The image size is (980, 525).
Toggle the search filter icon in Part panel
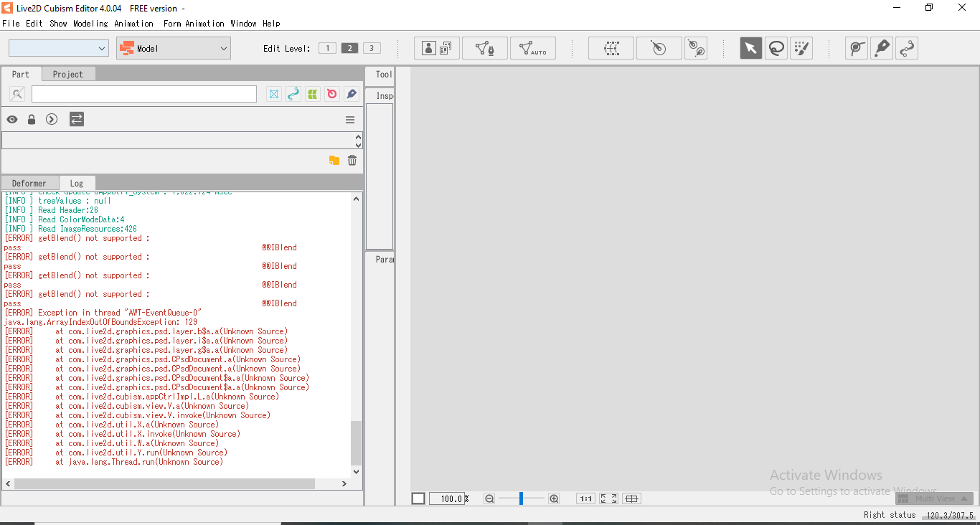18,94
